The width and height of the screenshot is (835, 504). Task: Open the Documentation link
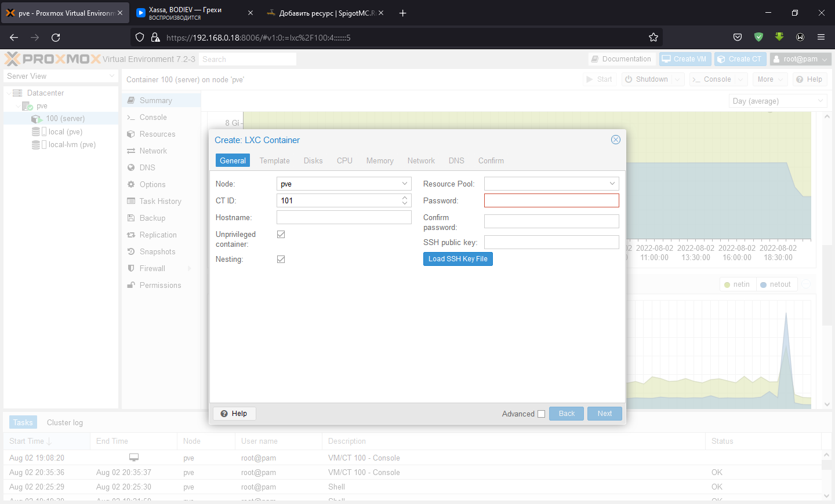(622, 59)
